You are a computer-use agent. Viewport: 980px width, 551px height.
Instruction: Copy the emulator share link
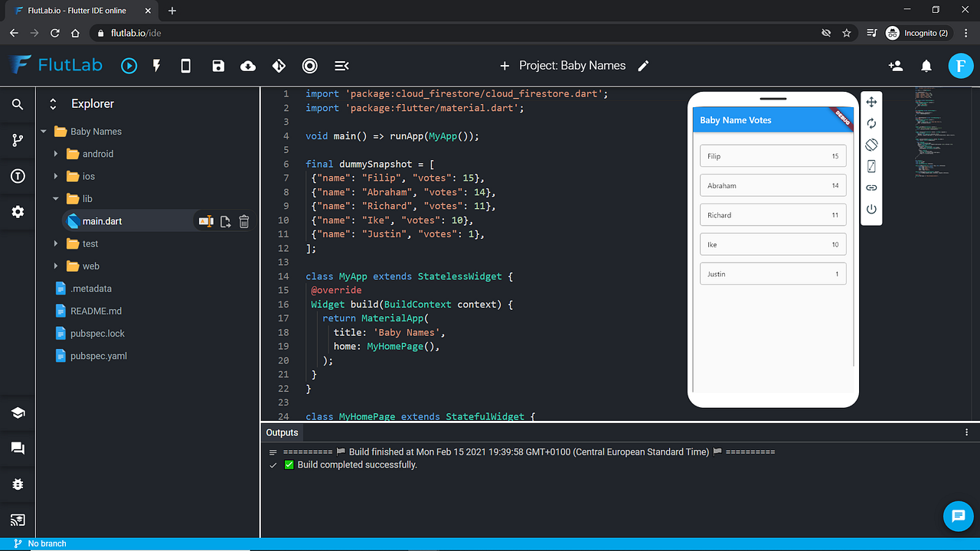click(871, 187)
